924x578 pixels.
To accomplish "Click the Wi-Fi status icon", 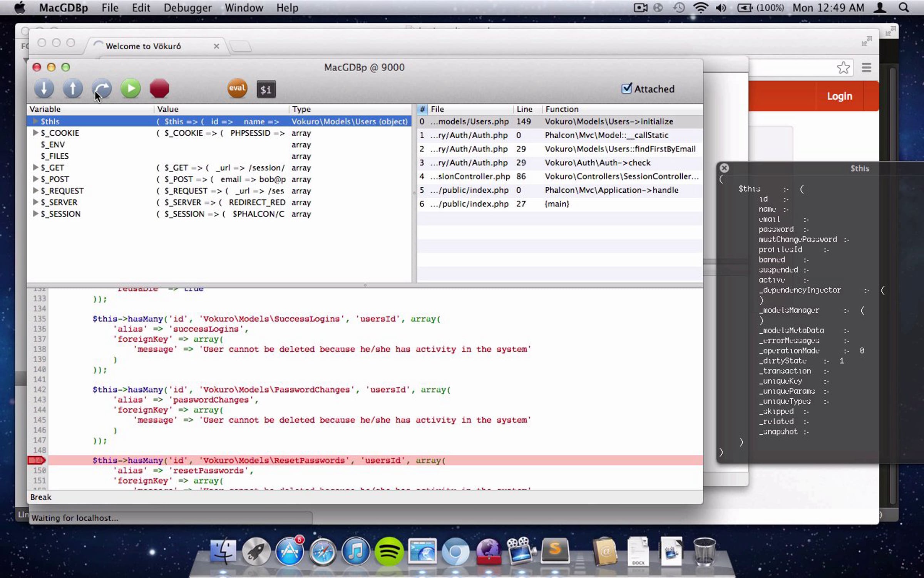I will [700, 8].
